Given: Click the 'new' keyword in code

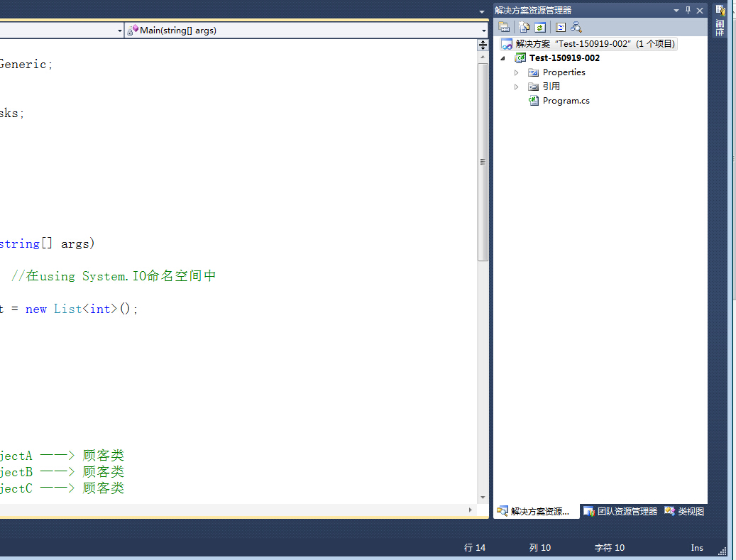Looking at the screenshot, I should (x=35, y=309).
